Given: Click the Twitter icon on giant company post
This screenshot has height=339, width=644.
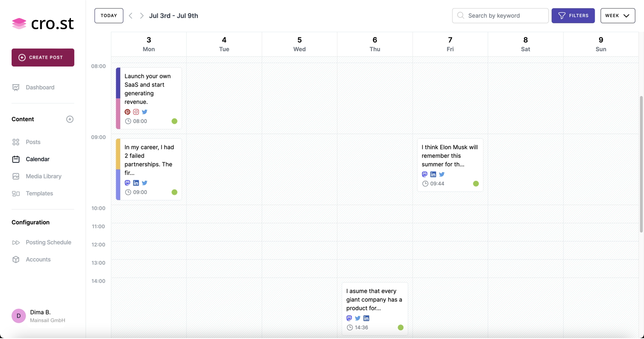Looking at the screenshot, I should (358, 318).
